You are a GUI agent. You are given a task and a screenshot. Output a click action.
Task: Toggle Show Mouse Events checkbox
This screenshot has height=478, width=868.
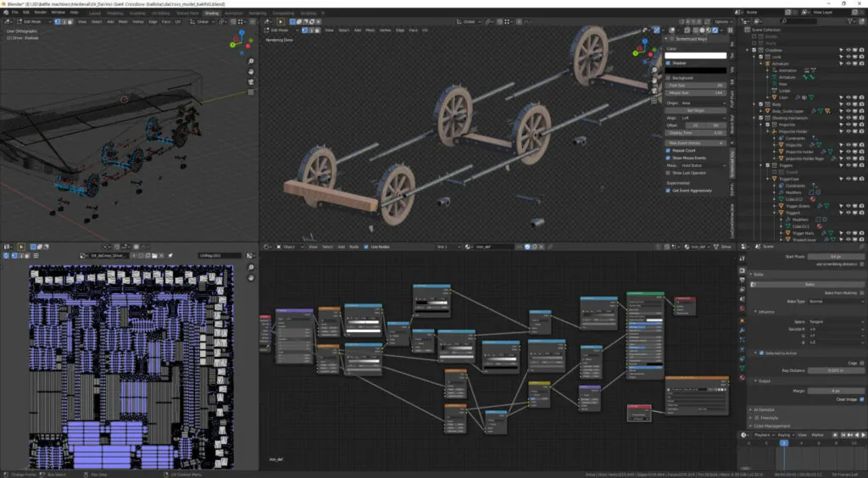(668, 158)
